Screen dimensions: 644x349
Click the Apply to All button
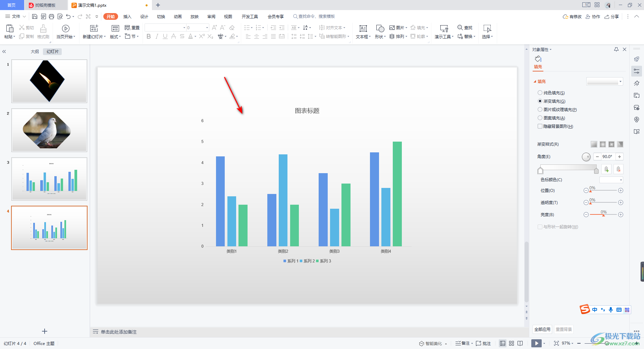[542, 330]
